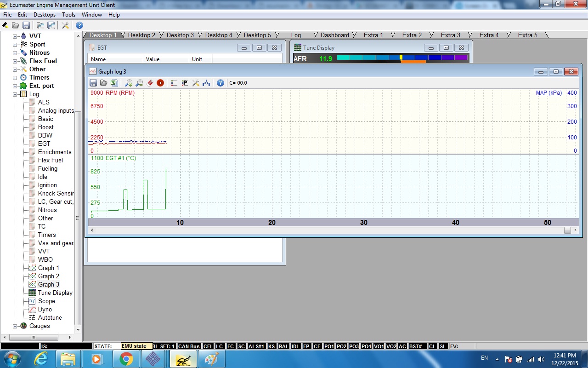Screen dimensions: 588x368
Task: Open the graph log channel list icon
Action: [x=174, y=83]
